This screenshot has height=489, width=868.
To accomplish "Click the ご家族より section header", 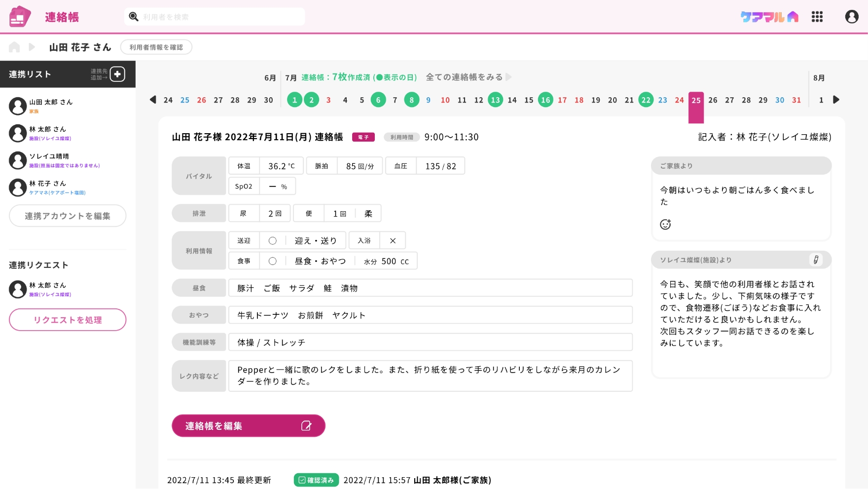I will point(741,166).
